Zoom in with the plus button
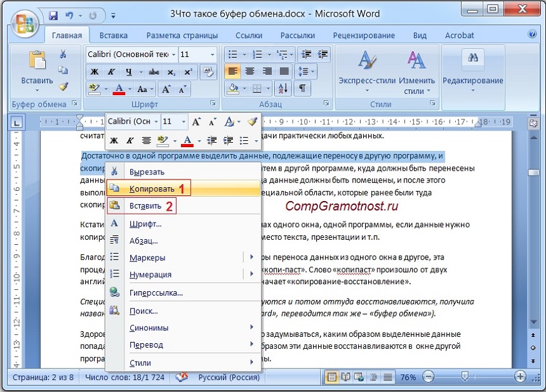 pos(520,376)
